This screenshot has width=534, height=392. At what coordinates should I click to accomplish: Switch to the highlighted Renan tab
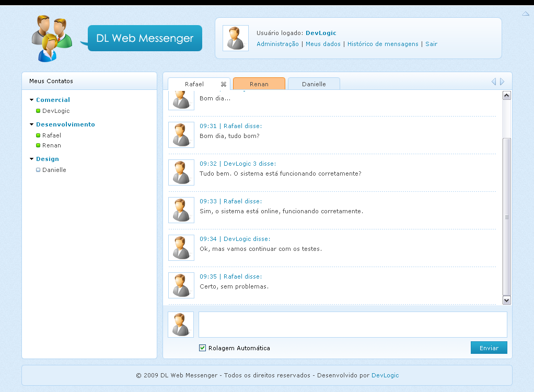coord(259,84)
